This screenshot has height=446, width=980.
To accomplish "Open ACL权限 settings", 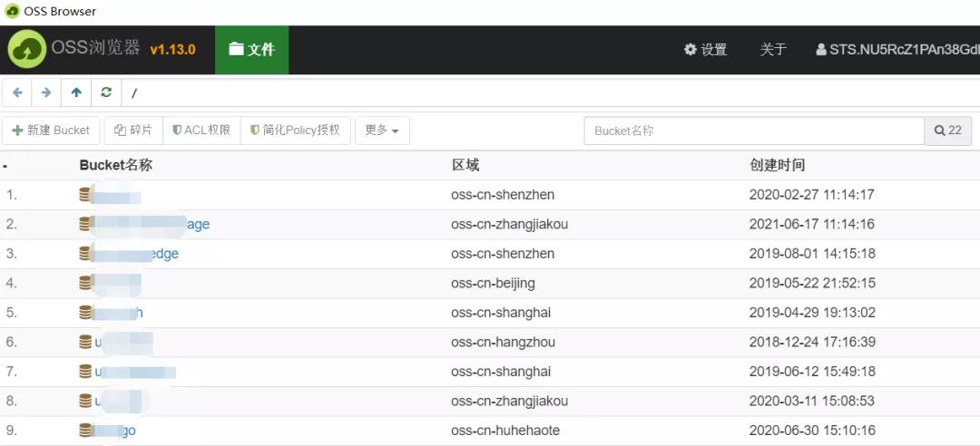I will [201, 130].
